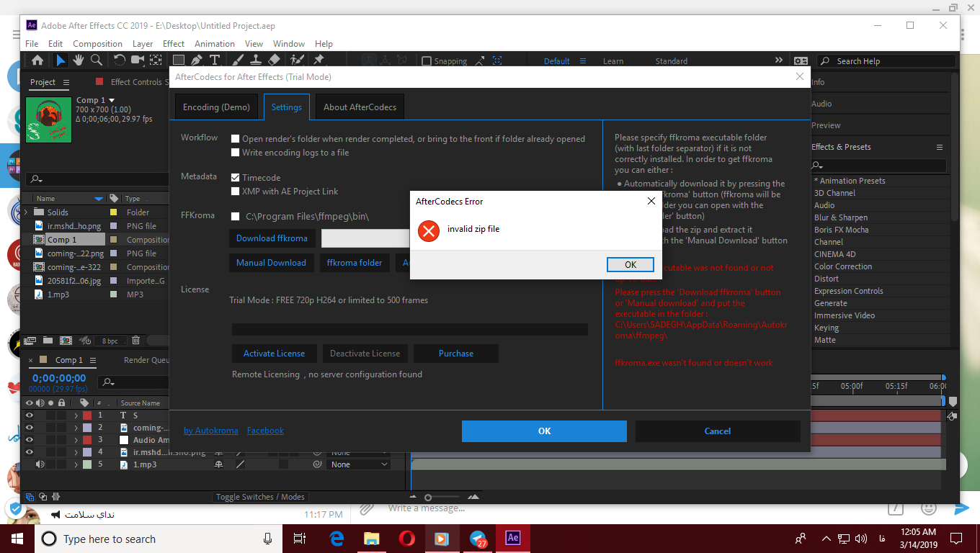Image resolution: width=980 pixels, height=553 pixels.
Task: Open Telegram from the taskbar
Action: pyautogui.click(x=478, y=538)
